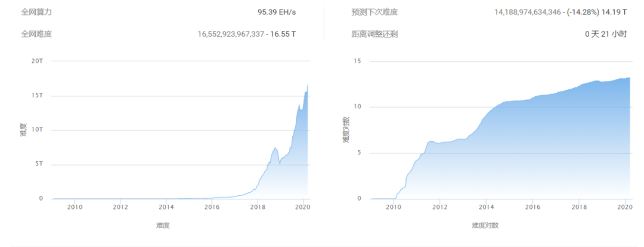Click the 全网算力 label
Viewport: 644px width, 247px height.
(36, 12)
